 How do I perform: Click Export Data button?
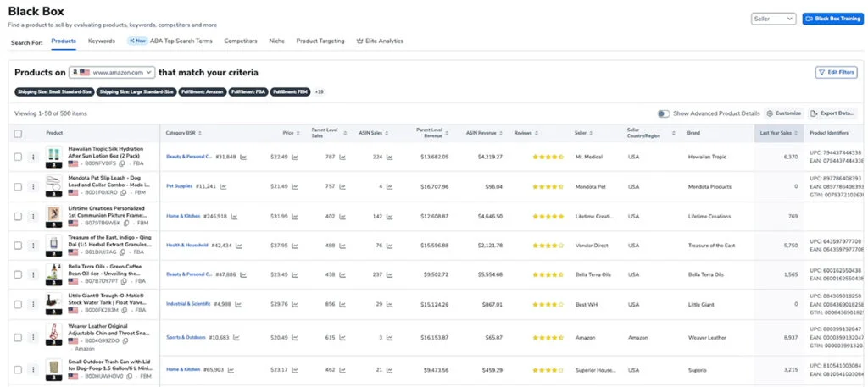click(832, 113)
